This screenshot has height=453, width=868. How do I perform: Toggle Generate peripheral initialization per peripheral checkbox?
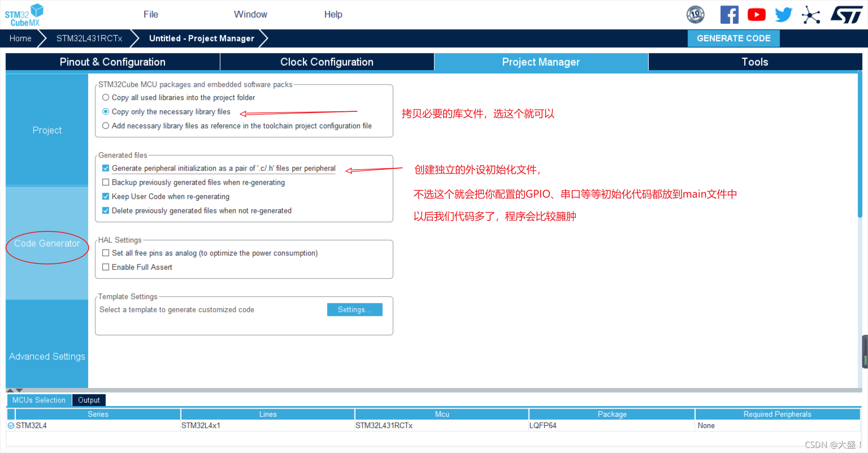[x=105, y=168]
